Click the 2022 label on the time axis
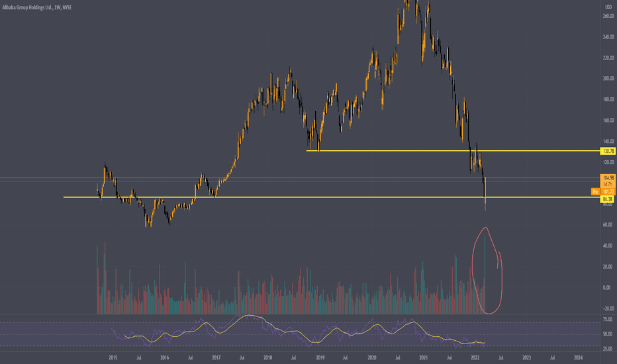Viewport: 617px width, 364px height. pos(475,357)
